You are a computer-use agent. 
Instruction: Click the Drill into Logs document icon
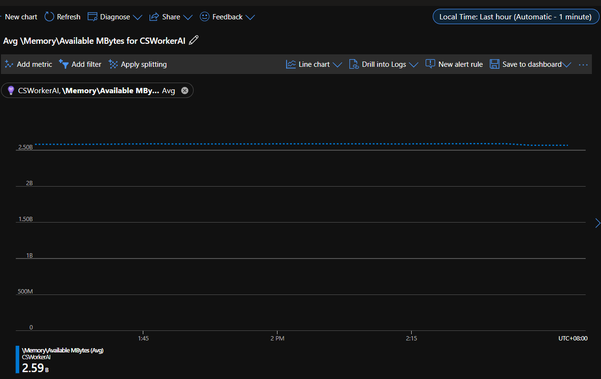pyautogui.click(x=353, y=64)
